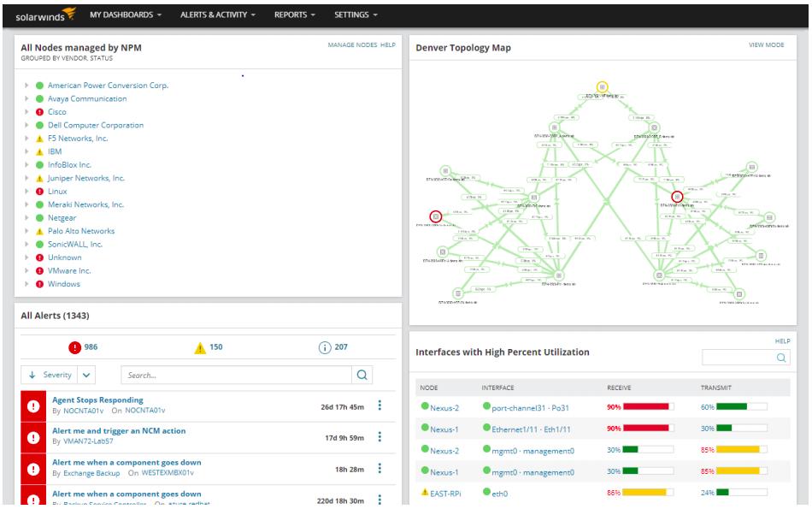Open the Alert me and trigger an NCM action alert
812x509 pixels.
click(x=119, y=431)
